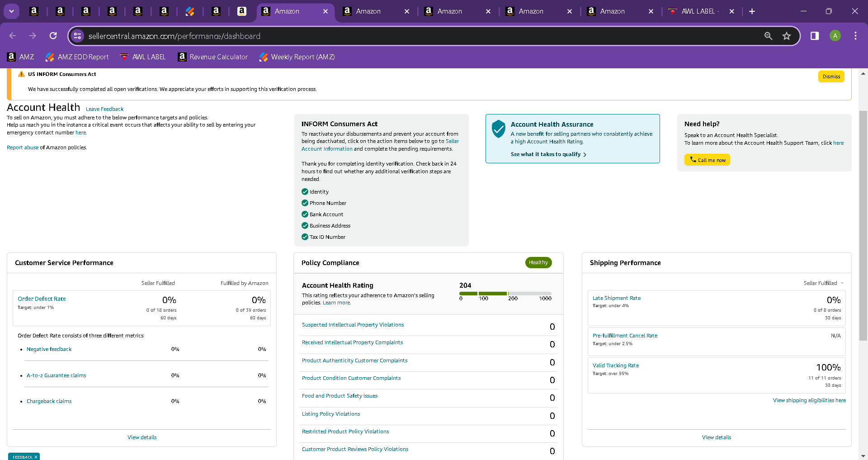Click the green check beside Bank Account
This screenshot has width=868, height=460.
click(305, 214)
